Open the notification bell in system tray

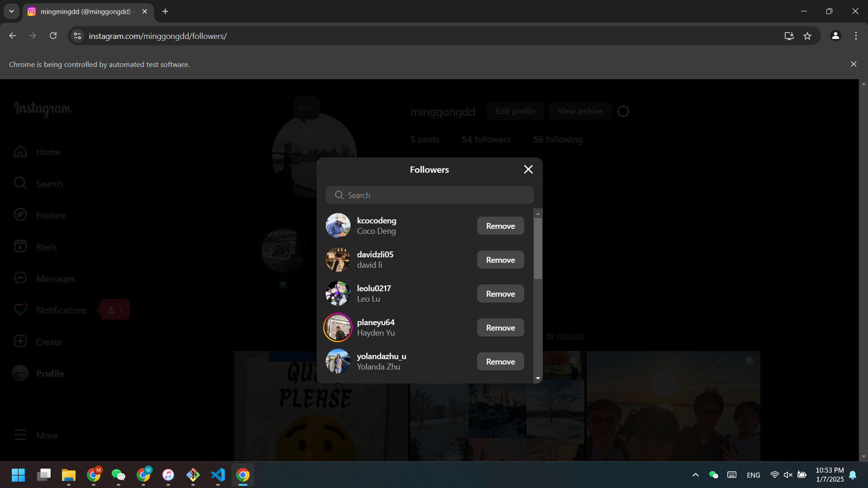tap(853, 475)
